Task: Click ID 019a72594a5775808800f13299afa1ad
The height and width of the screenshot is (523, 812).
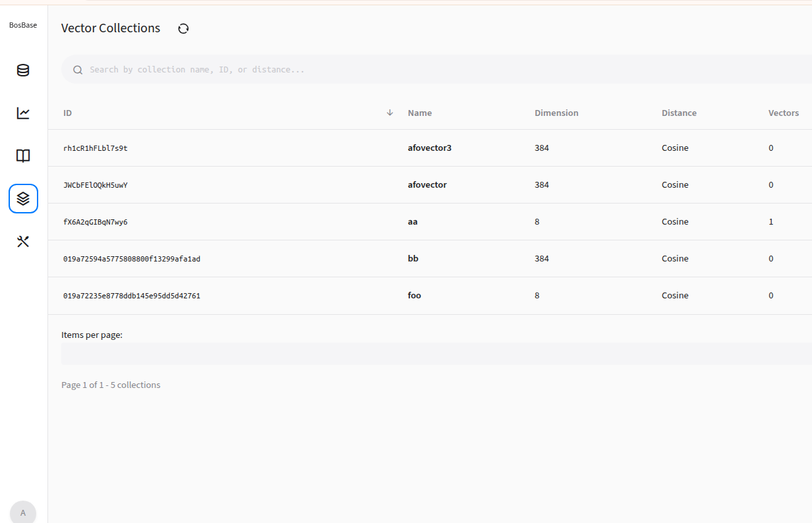Action: (132, 259)
